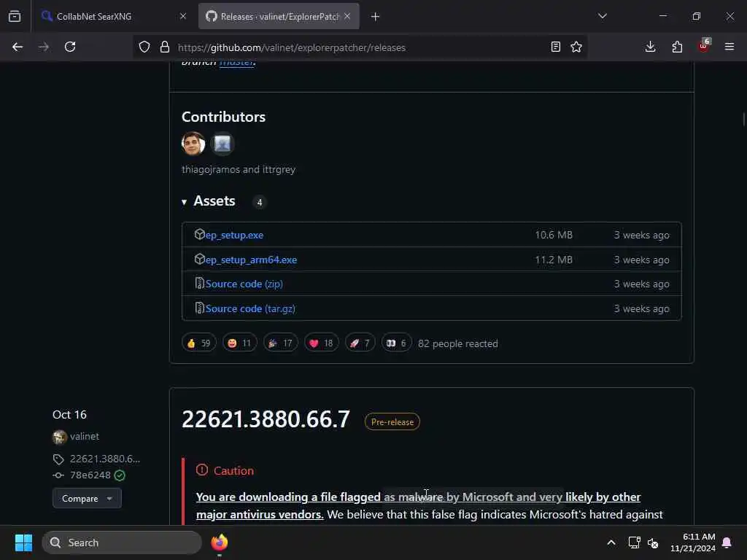Click '82 people reacted' text
The image size is (747, 560).
(x=458, y=343)
